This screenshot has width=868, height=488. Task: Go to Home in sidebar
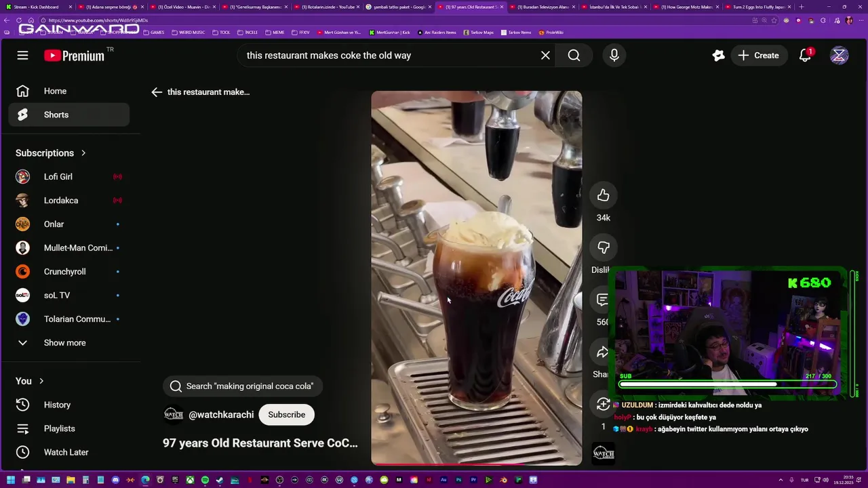pos(68,91)
